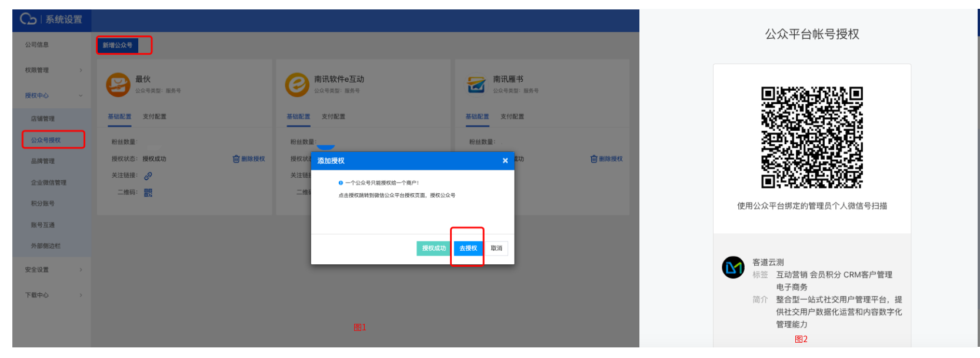Open 店铺管理 in the sidebar
Screen dimensions: 980x358
pos(43,119)
